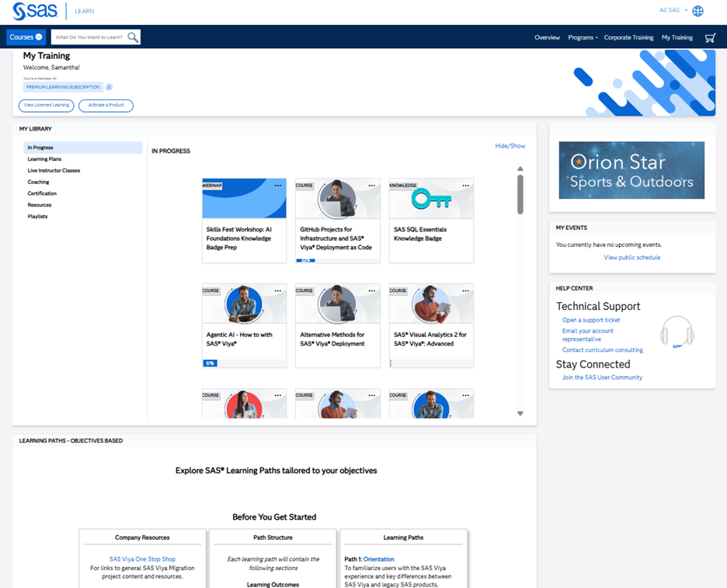
Task: Join the SAS User Community link
Action: tap(602, 378)
